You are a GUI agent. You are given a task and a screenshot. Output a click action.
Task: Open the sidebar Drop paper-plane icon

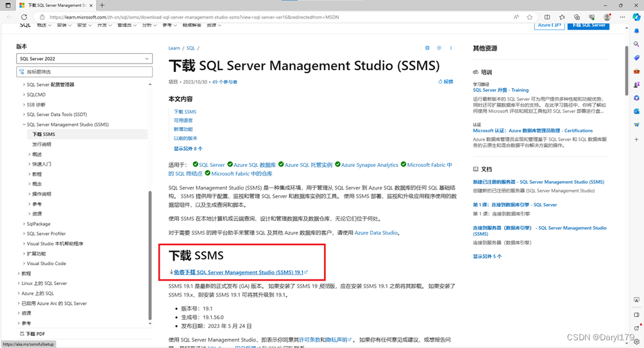[x=636, y=125]
